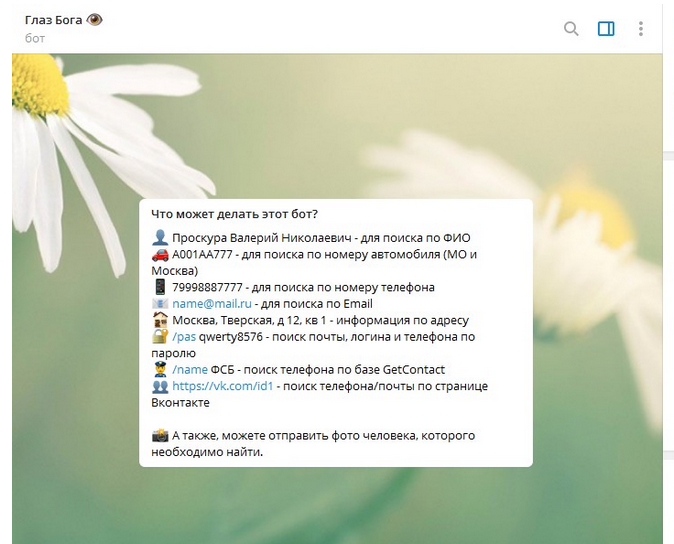The height and width of the screenshot is (544, 674).
Task: Click the eye emoji beside Глаз Бога
Action: coord(94,20)
